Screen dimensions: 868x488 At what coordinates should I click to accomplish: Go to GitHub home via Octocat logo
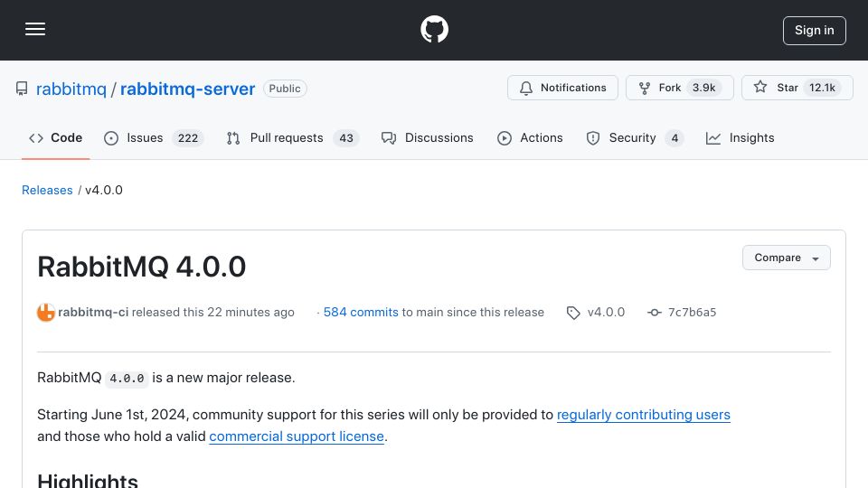point(434,29)
